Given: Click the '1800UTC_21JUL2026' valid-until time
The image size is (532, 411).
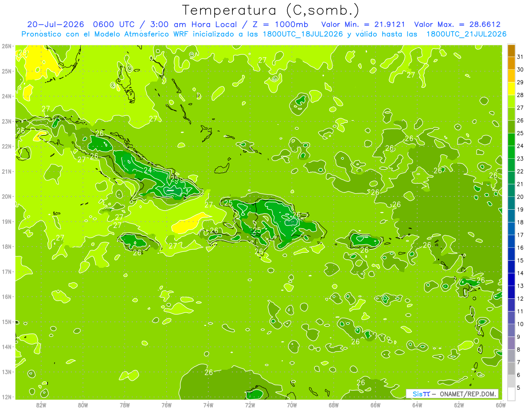Looking at the screenshot, I should click(466, 34).
